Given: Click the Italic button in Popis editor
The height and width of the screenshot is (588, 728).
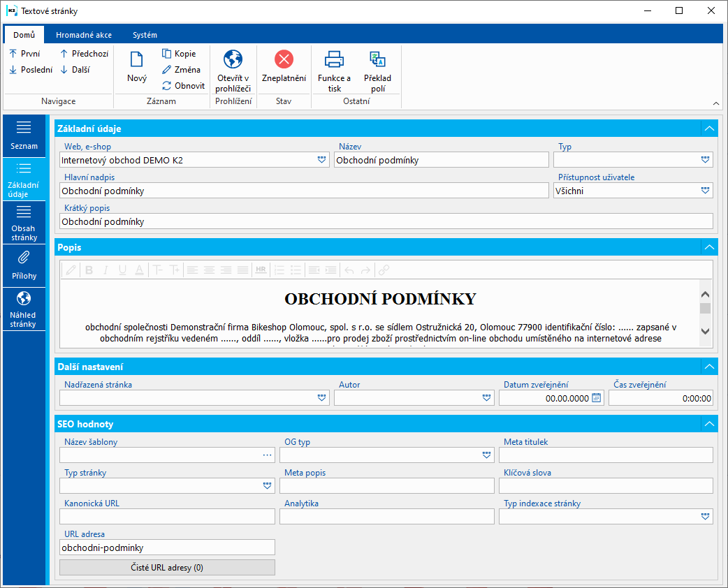Looking at the screenshot, I should 106,270.
